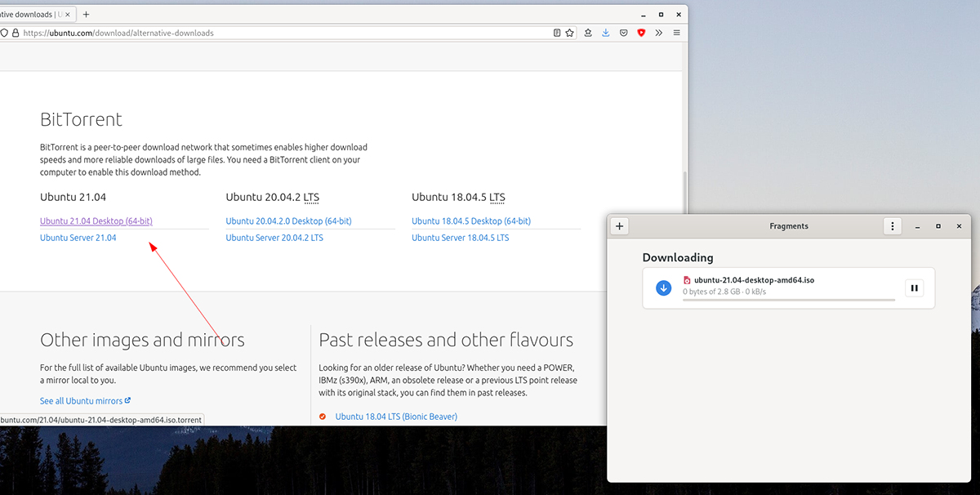Minimize the Fragments window
Image resolution: width=980 pixels, height=495 pixels.
pyautogui.click(x=917, y=226)
